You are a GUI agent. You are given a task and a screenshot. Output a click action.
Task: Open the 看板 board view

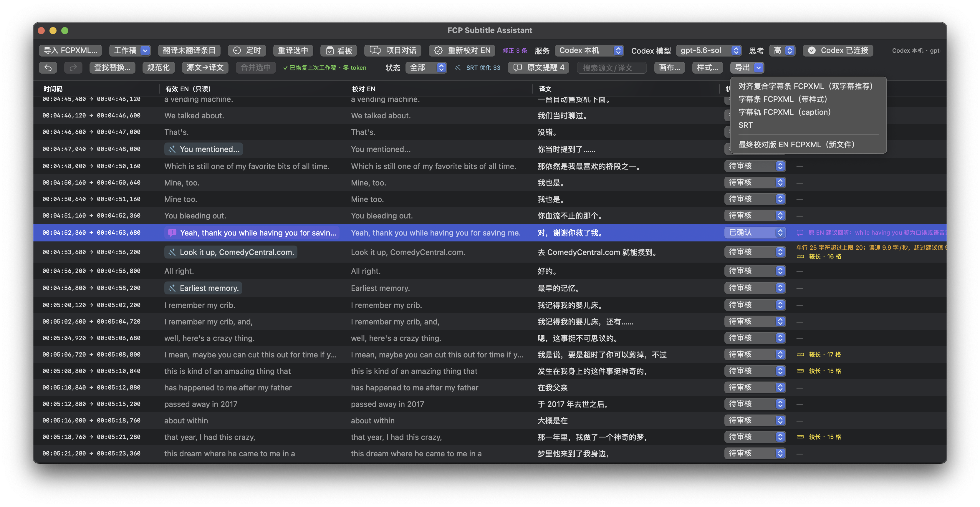click(x=339, y=51)
